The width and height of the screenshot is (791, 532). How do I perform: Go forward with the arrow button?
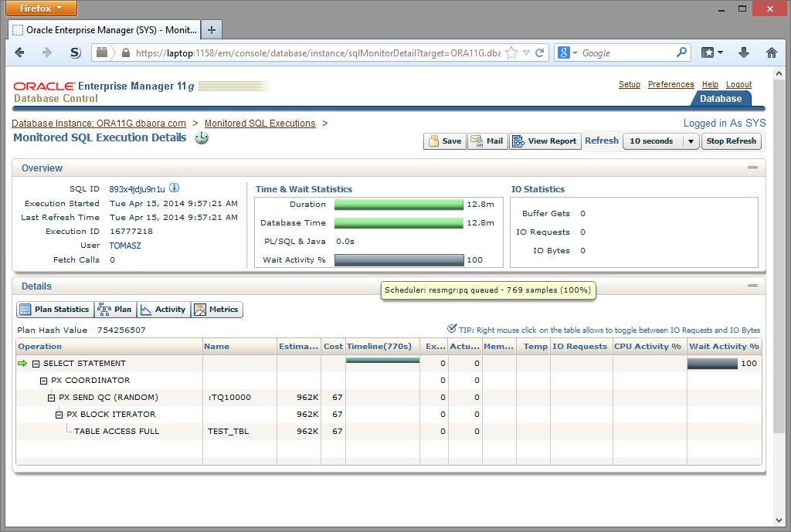pos(47,53)
